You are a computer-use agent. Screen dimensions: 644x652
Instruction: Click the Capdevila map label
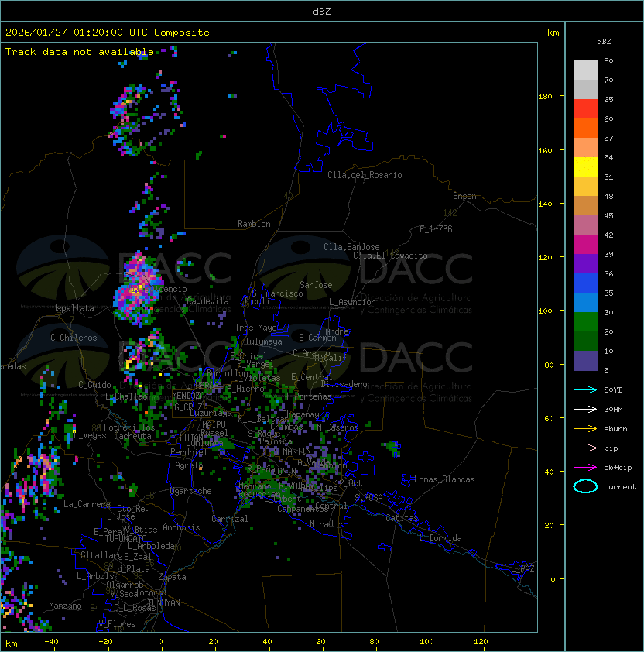[207, 301]
